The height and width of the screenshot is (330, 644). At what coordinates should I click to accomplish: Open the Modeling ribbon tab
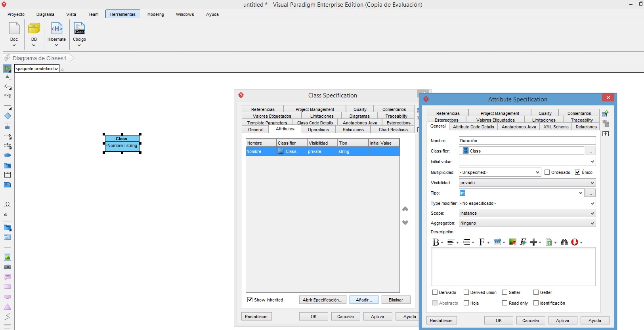tap(156, 14)
